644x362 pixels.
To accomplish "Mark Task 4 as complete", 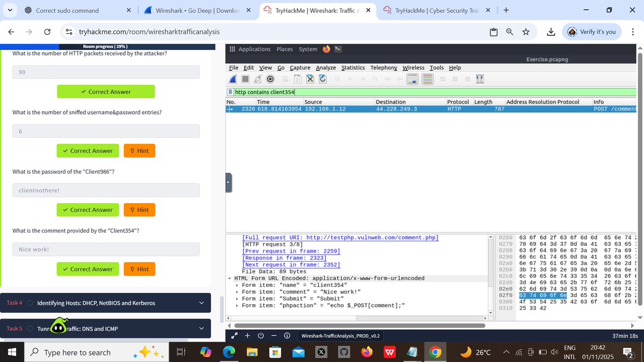I will [30, 303].
